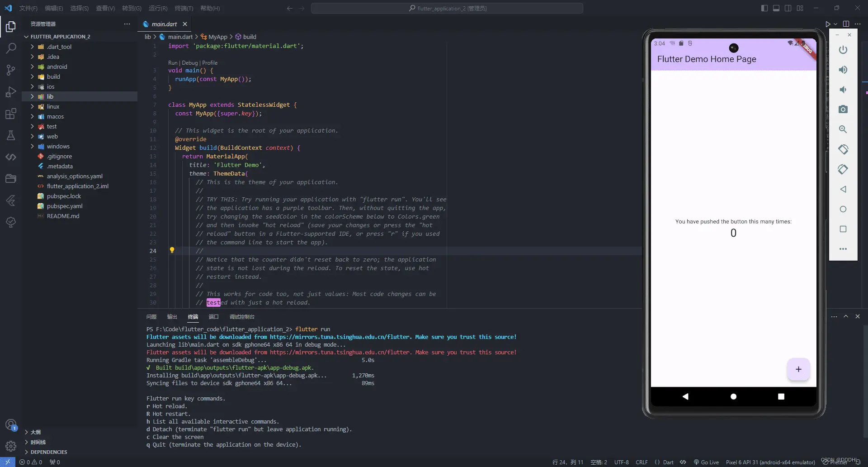Screen dimensions: 868x467
Task: Click the command center search field
Action: click(x=447, y=8)
